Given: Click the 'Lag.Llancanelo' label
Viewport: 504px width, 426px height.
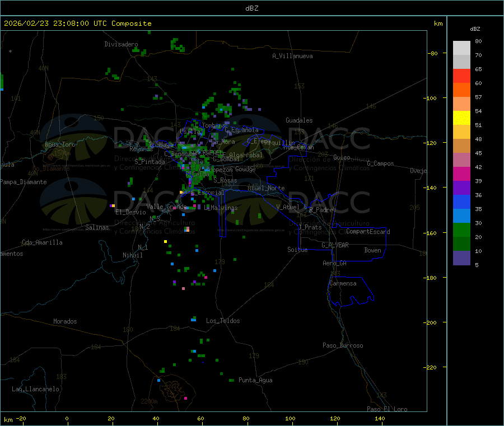Looking at the screenshot, I should 36,389.
